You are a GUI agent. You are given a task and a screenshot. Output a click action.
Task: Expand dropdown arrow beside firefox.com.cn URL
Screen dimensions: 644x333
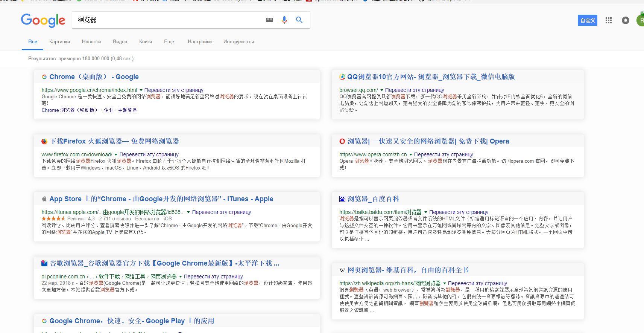(116, 155)
